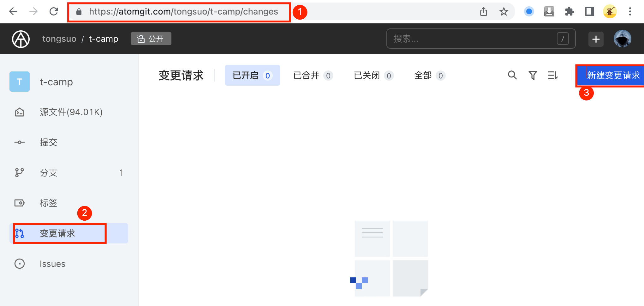Select the 全部 tab
This screenshot has height=306, width=644.
coord(429,76)
